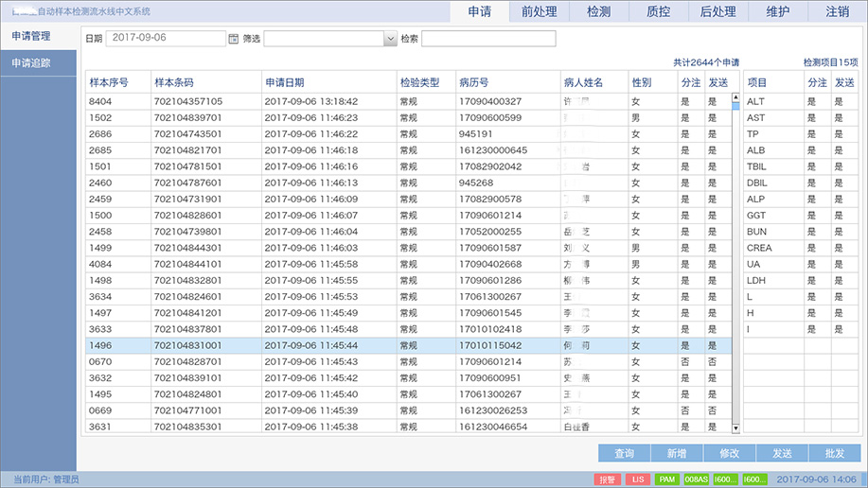Select row with sample number 2686
868x488 pixels.
tap(409, 134)
